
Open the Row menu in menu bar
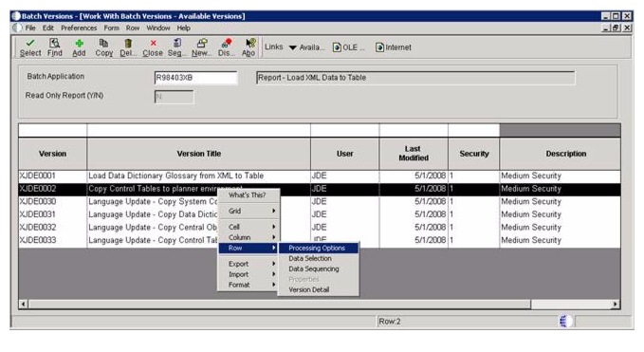[133, 28]
